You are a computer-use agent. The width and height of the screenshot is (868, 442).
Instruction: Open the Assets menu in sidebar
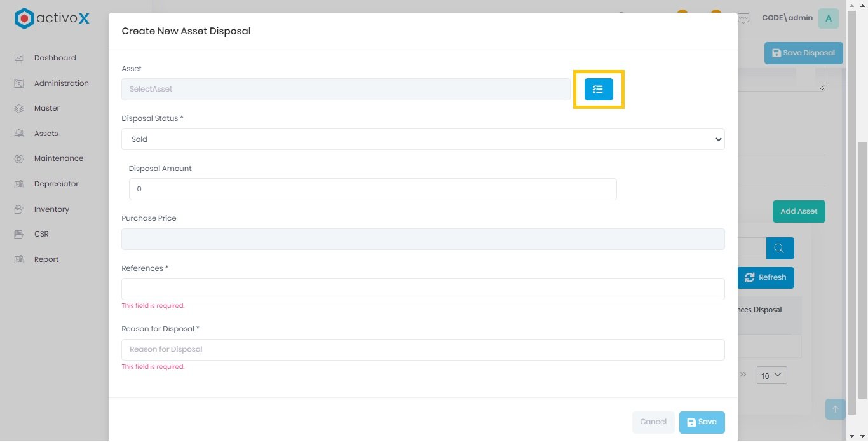(46, 134)
